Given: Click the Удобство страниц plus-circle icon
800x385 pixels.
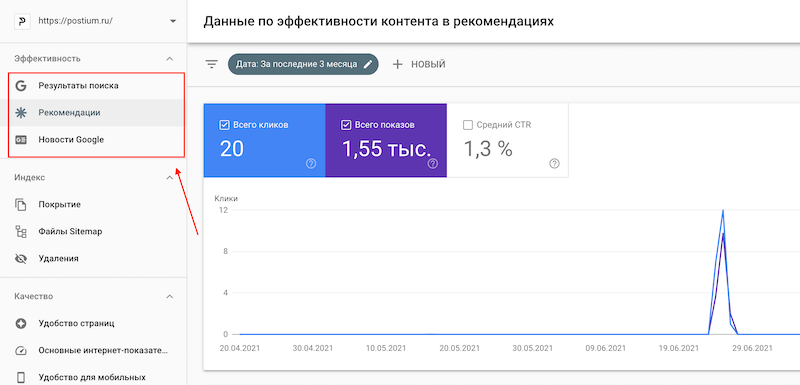Looking at the screenshot, I should coord(21,323).
